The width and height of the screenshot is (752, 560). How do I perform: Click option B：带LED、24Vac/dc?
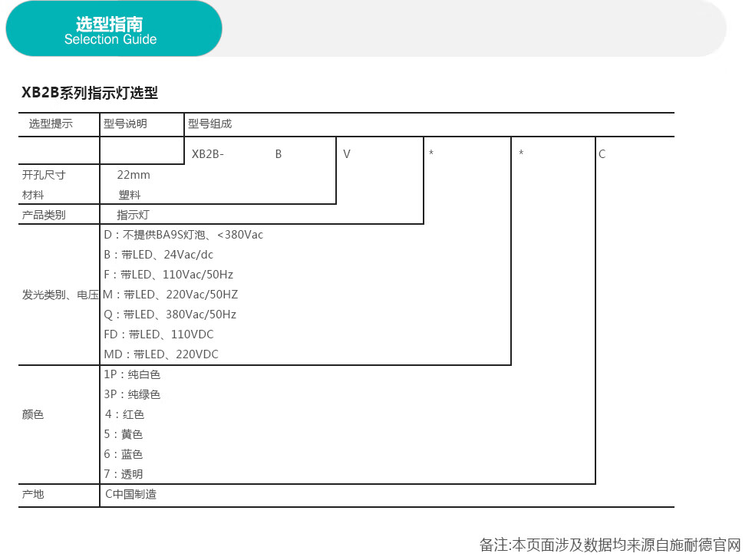158,255
